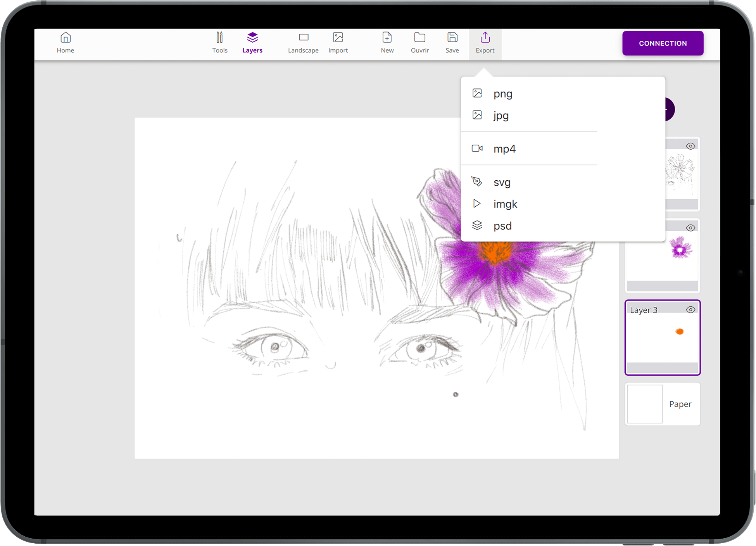Viewport: 756px width, 546px height.
Task: Choose jpg in the export menu
Action: (501, 116)
